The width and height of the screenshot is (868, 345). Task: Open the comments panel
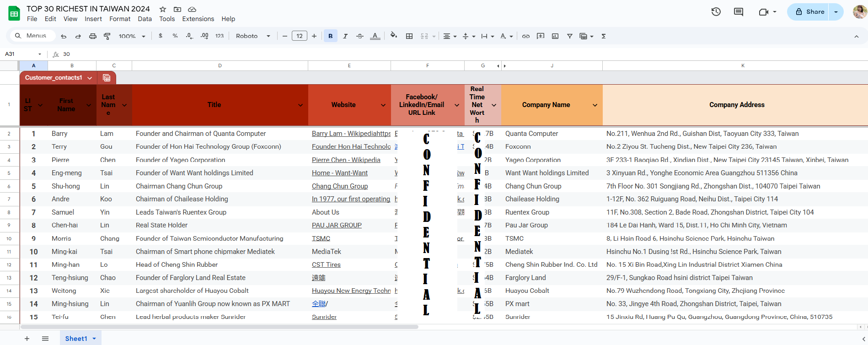point(739,12)
